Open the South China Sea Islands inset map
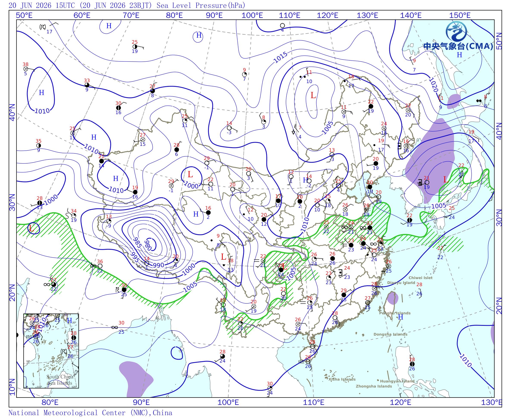511x420 pixels. point(51,351)
